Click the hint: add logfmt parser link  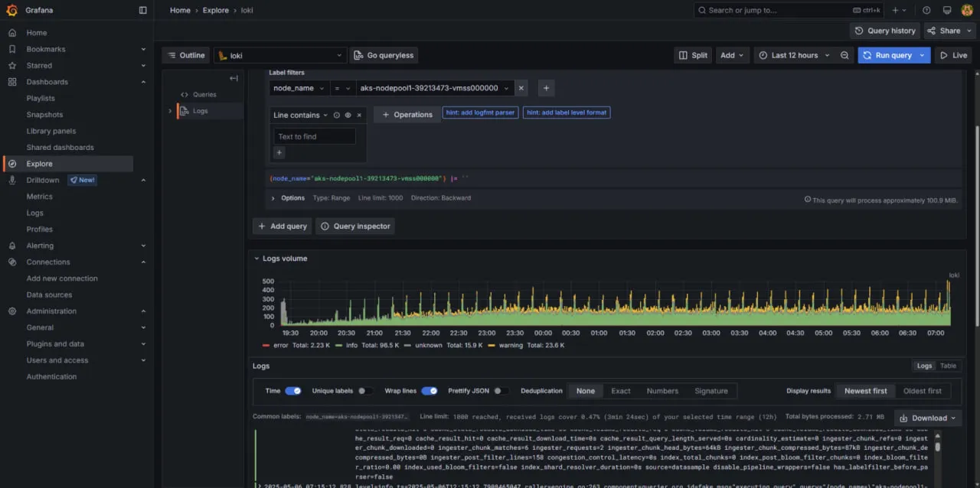(x=480, y=112)
